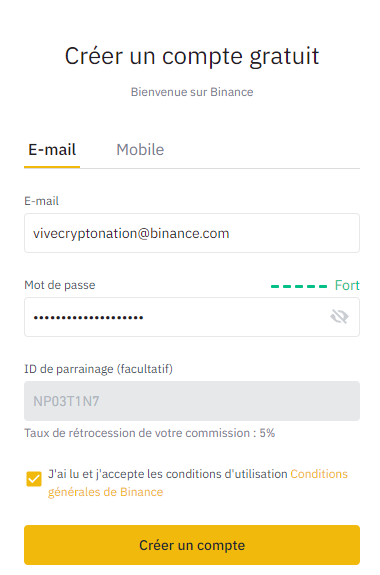Click the yellow underline beneath the E-mail tab

point(52,167)
